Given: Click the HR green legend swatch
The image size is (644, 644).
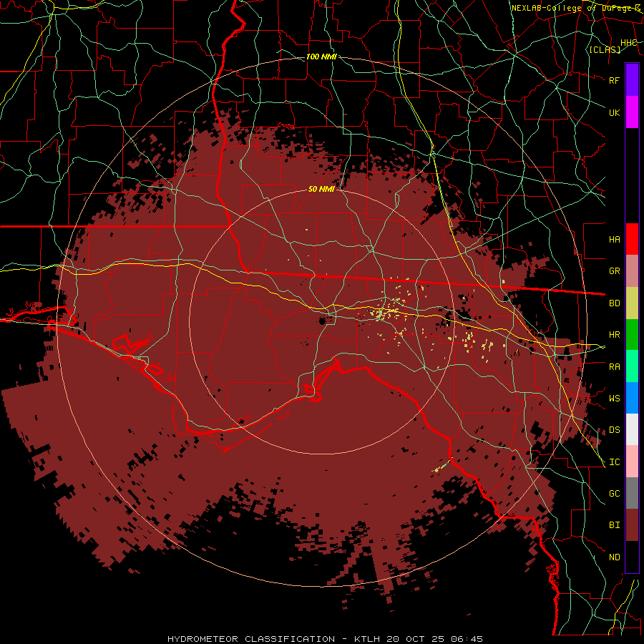Looking at the screenshot, I should [x=632, y=335].
